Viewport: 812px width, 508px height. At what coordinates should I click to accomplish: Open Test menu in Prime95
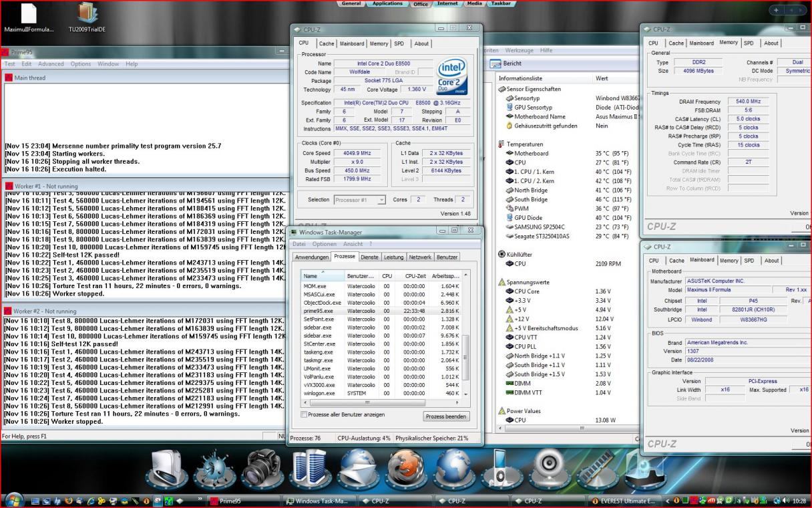pos(10,64)
